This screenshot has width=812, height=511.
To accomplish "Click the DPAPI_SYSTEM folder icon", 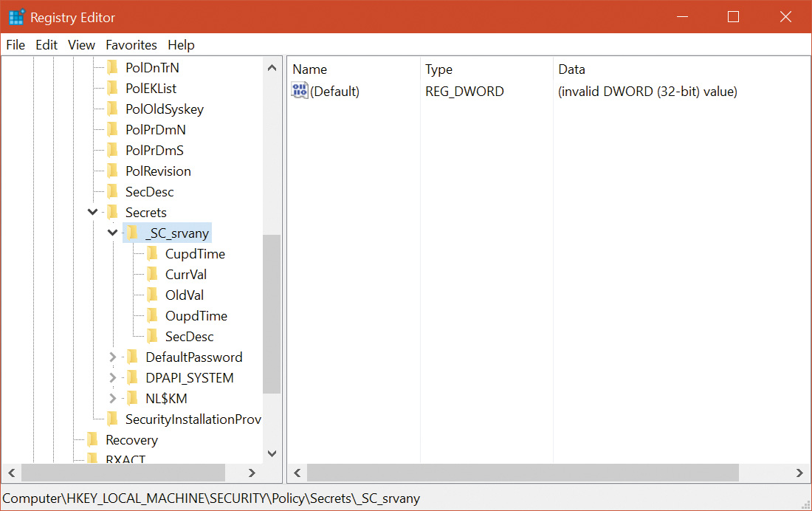I will tap(132, 378).
